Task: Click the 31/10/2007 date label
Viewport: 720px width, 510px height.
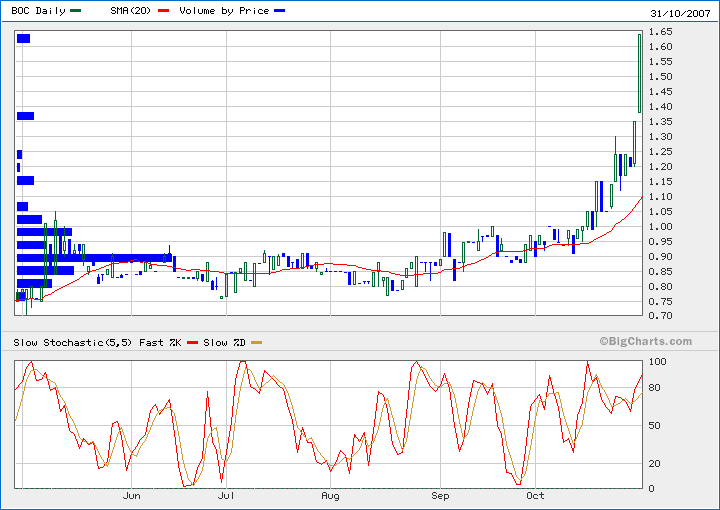Action: point(678,11)
